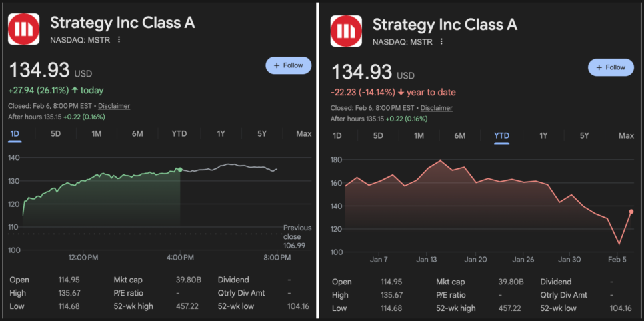Select 1Y tab in right panel
This screenshot has width=644, height=321.
click(x=543, y=136)
